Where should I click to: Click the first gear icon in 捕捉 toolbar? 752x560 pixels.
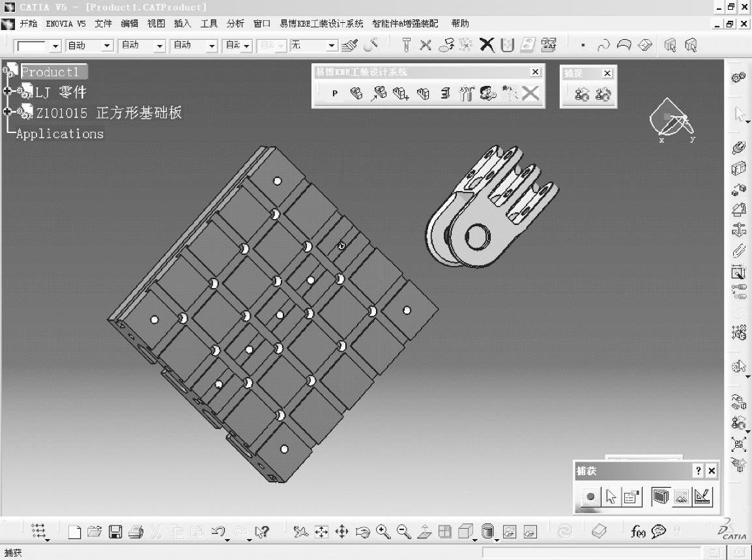click(582, 94)
